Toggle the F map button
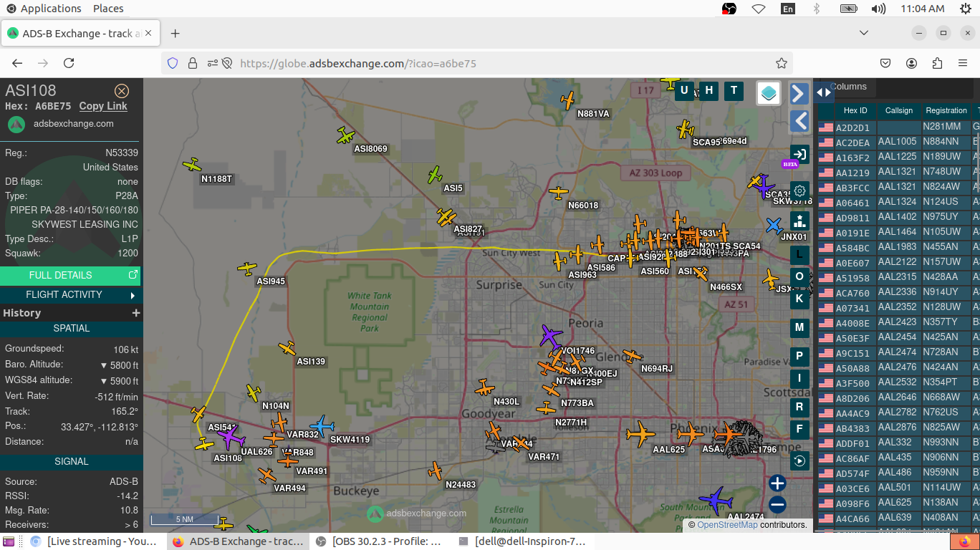This screenshot has height=550, width=980. 799,429
